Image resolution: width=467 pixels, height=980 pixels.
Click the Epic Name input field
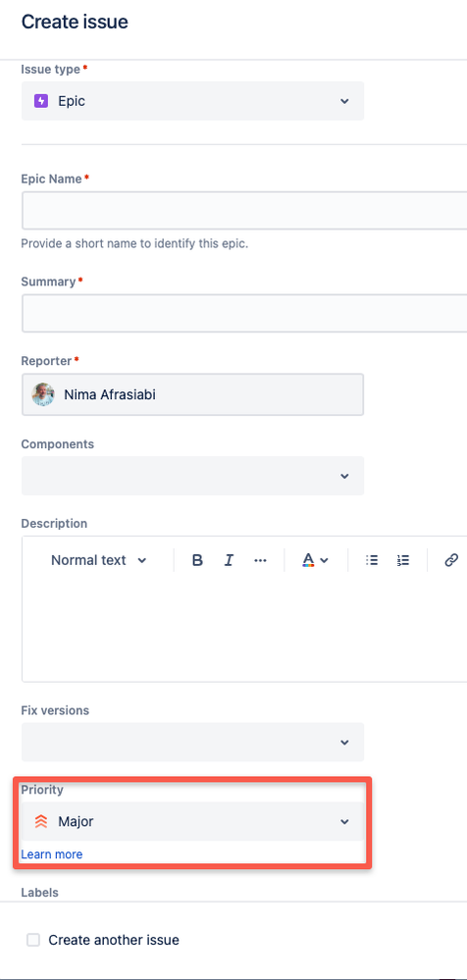[x=244, y=211]
